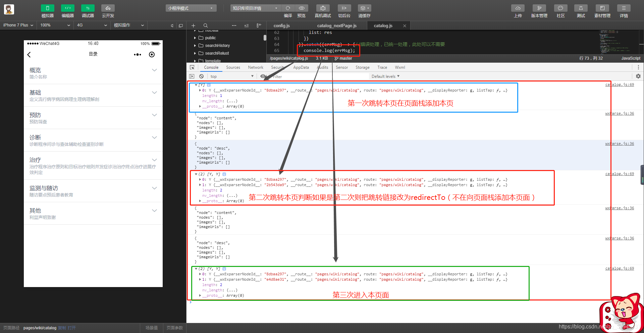Open the catalog_nextPage.js editor tab

(x=337, y=25)
